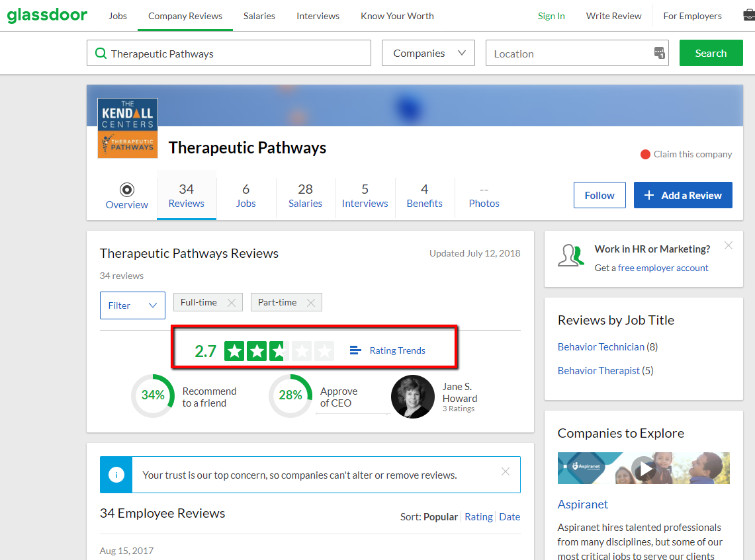Click the Jane S. Howard name
Image resolution: width=755 pixels, height=560 pixels.
click(460, 393)
